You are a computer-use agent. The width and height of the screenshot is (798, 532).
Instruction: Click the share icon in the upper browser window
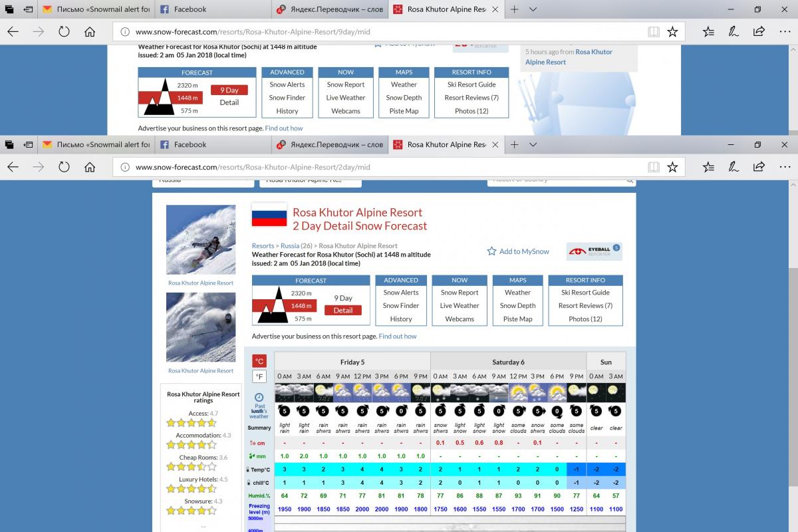(x=759, y=31)
